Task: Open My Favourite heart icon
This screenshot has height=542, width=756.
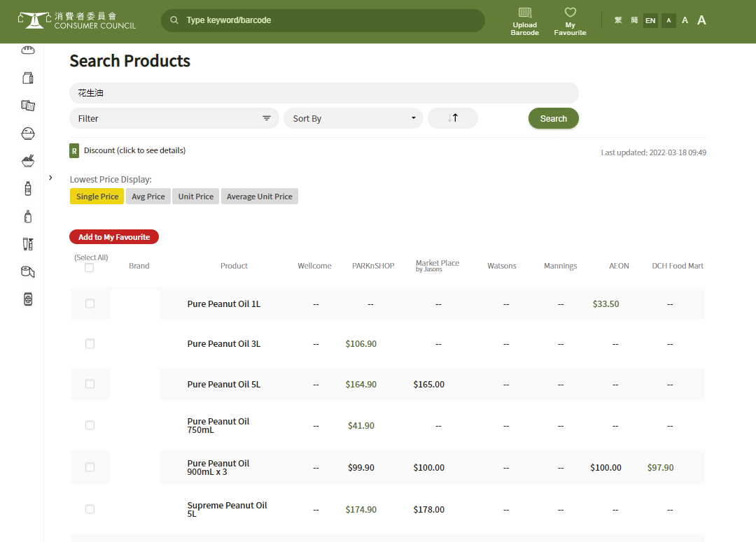Action: tap(570, 12)
